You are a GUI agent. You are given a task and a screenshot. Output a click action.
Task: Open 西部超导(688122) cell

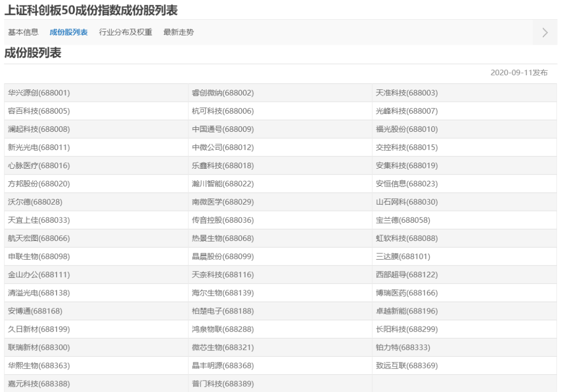tap(407, 275)
